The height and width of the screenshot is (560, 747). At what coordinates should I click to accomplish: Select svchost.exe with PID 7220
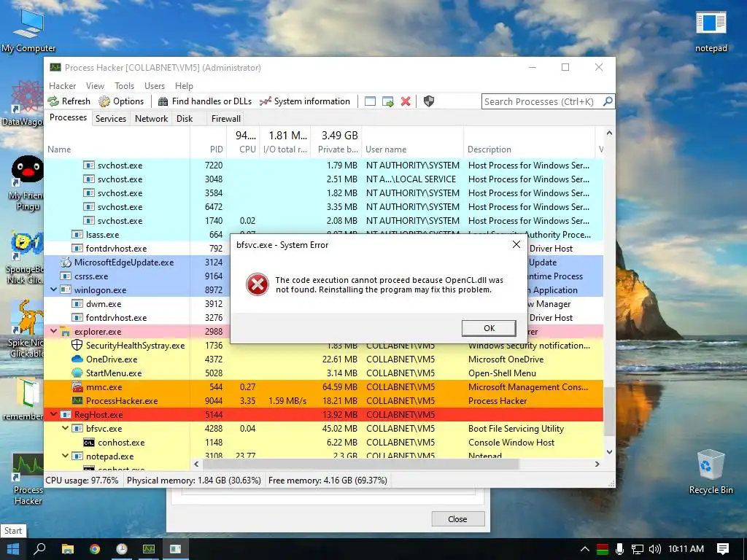click(x=323, y=166)
